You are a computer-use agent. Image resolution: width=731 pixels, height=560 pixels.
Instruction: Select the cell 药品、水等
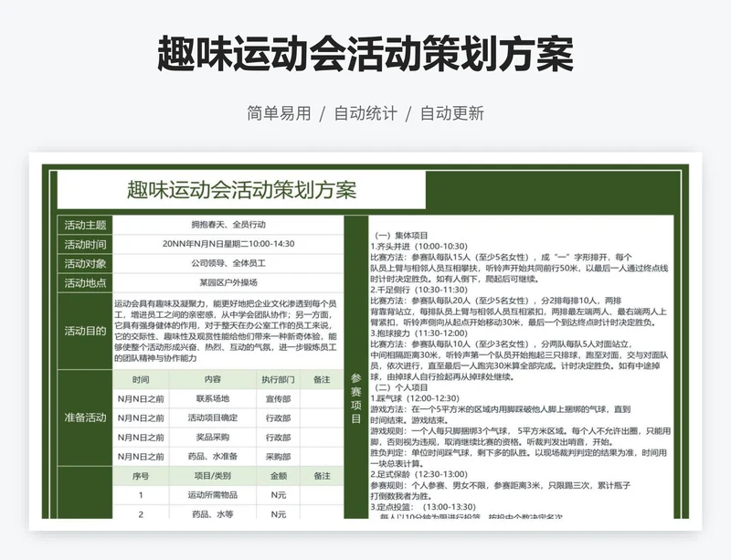pos(213,513)
